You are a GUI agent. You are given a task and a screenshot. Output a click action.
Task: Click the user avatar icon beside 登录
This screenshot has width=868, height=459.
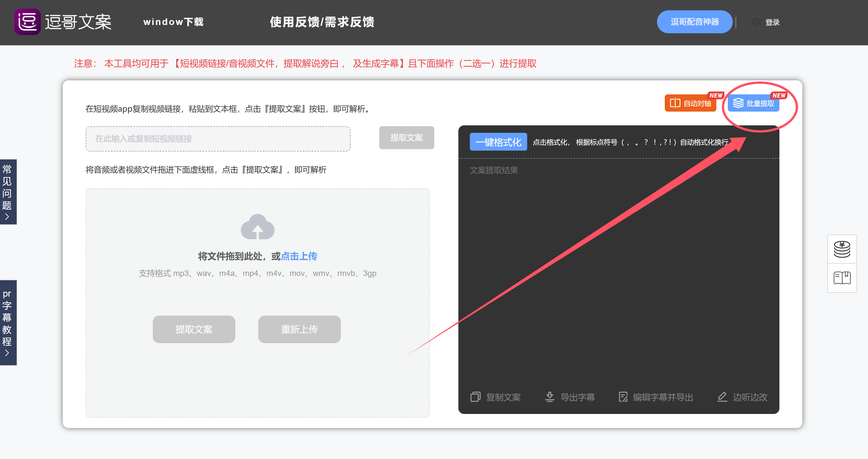pos(755,22)
